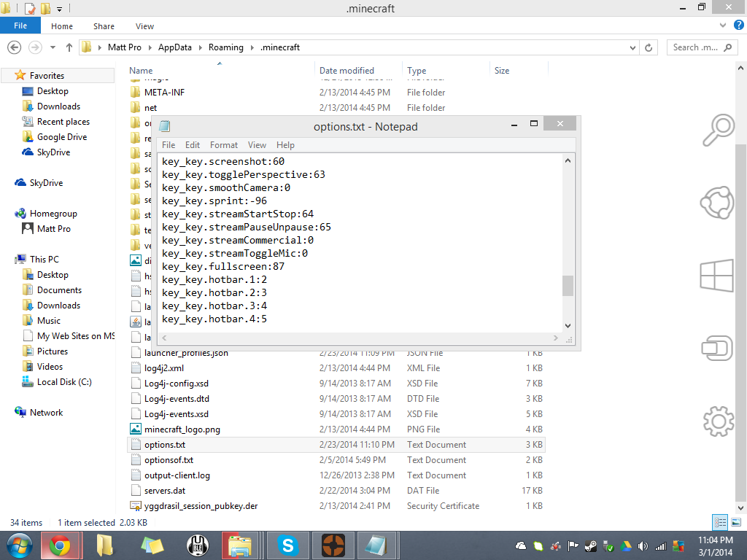This screenshot has width=747, height=560.
Task: Expand the Matt Pro breadcrumb arrow
Action: (150, 47)
